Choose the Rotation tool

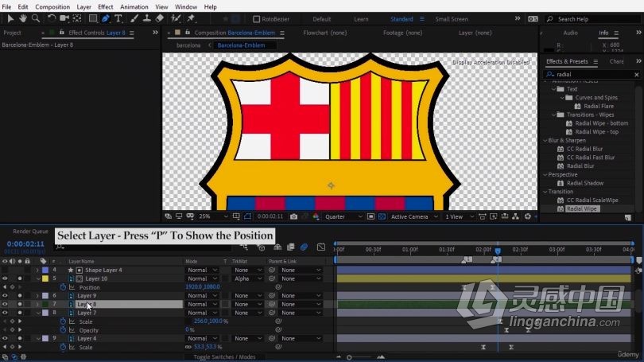tap(52, 18)
